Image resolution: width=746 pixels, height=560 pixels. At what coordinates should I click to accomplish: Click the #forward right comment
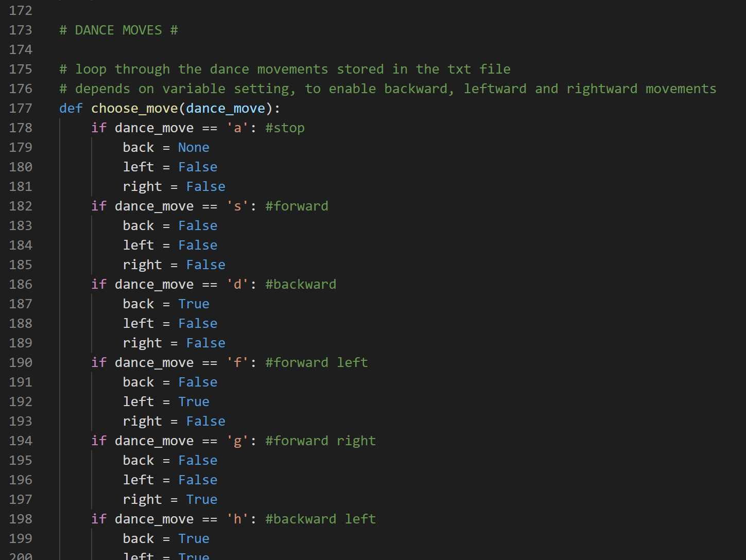pos(320,441)
